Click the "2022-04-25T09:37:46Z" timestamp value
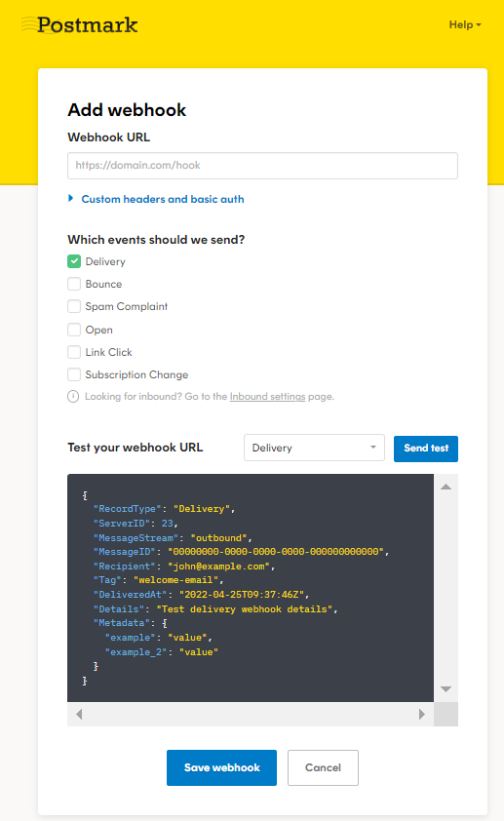The width and height of the screenshot is (504, 821). [x=242, y=594]
